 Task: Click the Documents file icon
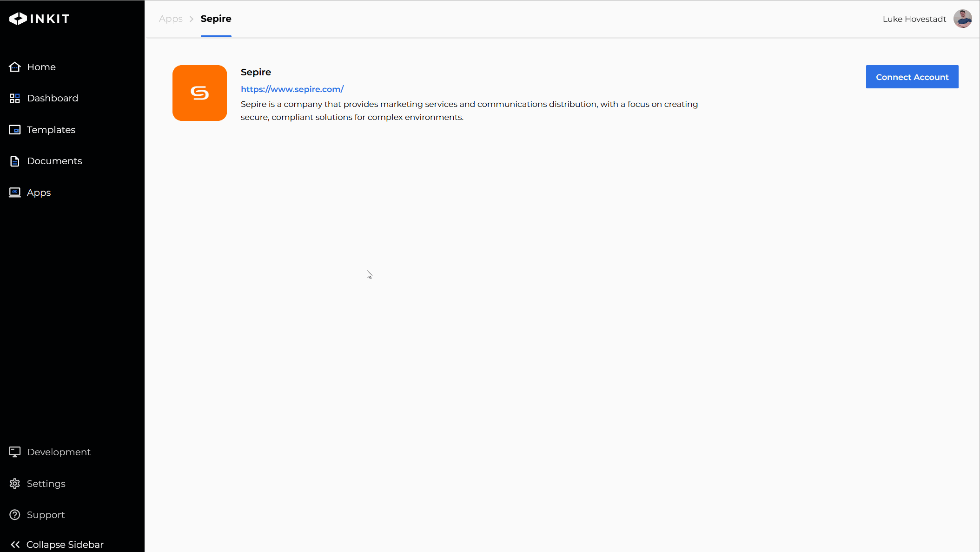pos(15,161)
